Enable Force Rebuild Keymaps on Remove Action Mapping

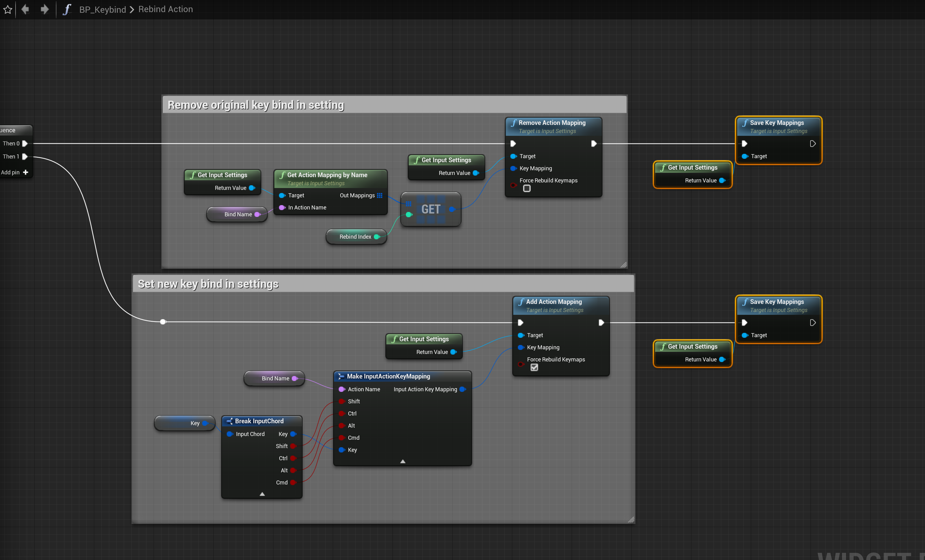(x=527, y=189)
